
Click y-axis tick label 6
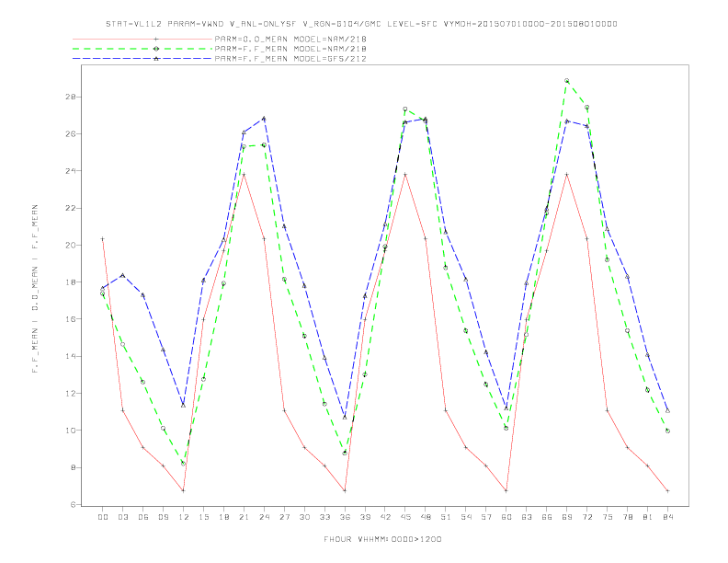73,504
